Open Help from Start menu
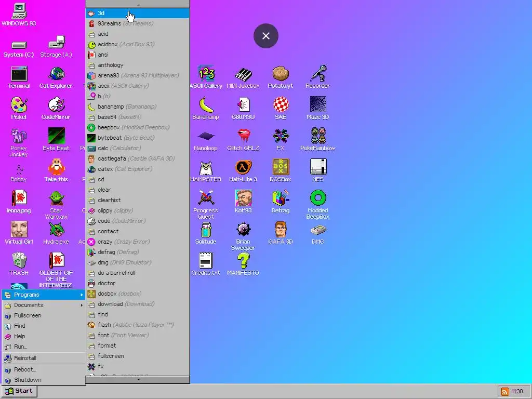The image size is (532, 399). tap(44, 336)
